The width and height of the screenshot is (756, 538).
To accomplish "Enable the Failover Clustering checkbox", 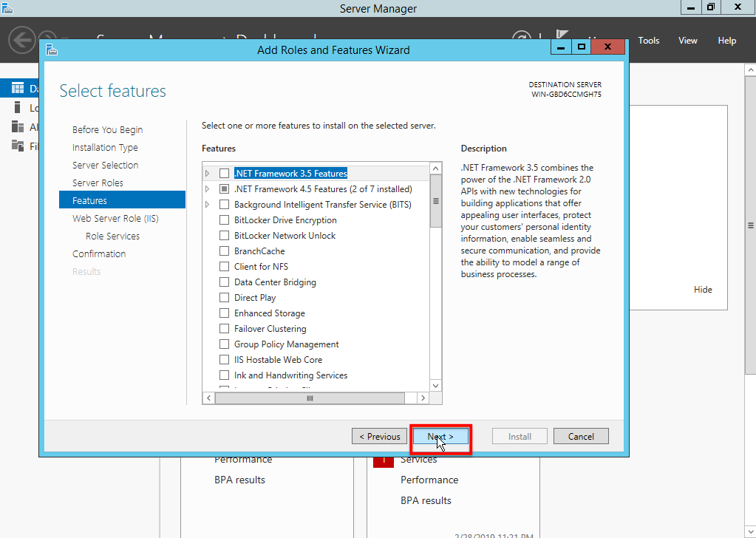I will tap(224, 328).
